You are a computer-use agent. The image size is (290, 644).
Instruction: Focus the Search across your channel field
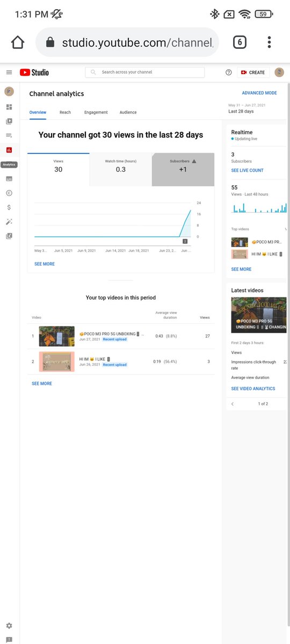tap(145, 72)
